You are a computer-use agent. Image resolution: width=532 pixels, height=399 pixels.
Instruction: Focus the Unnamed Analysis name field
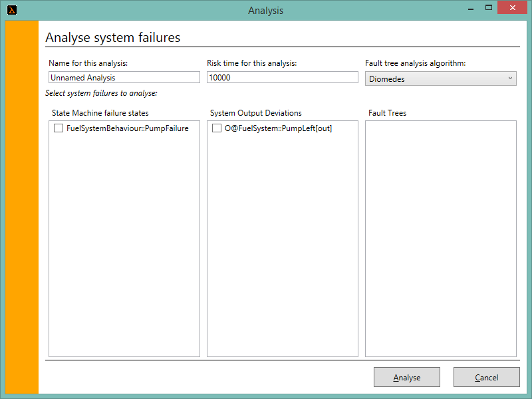click(124, 77)
